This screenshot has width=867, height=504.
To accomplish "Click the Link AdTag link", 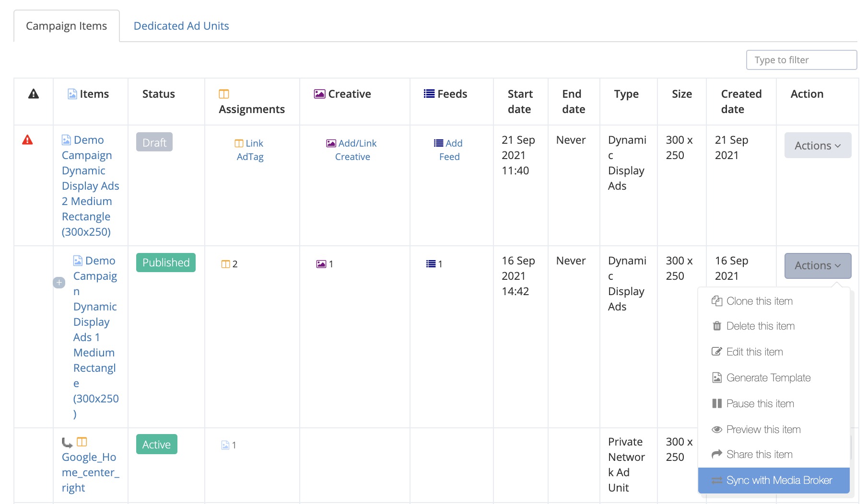I will (250, 150).
